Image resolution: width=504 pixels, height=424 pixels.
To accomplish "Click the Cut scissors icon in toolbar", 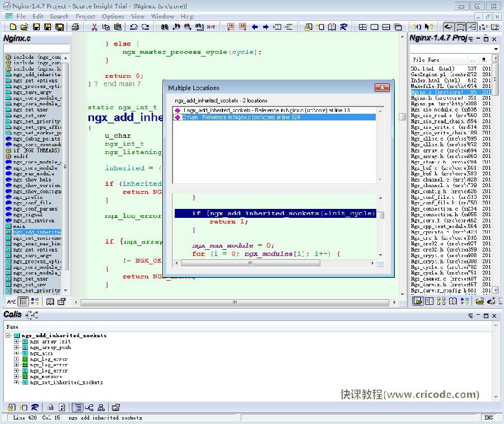I will click(x=94, y=27).
